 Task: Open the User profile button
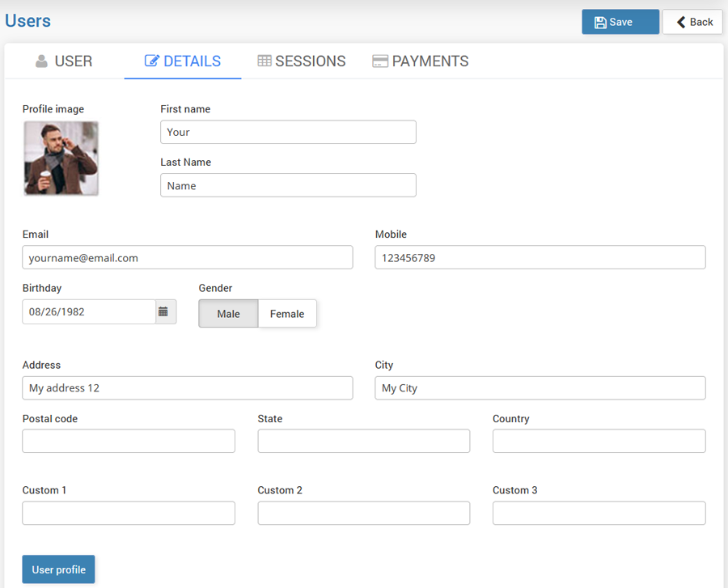[x=58, y=569]
